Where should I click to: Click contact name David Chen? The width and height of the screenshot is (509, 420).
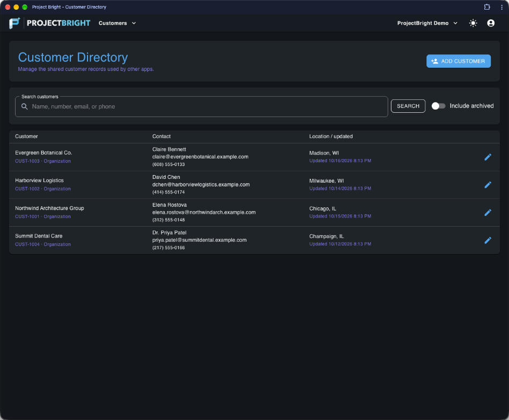(166, 177)
